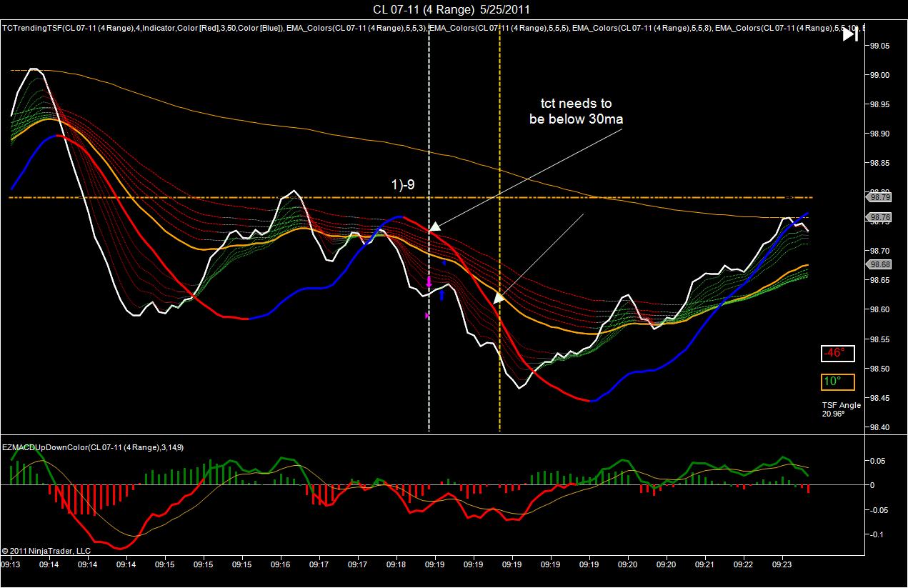Select the EMA_Colors 5,5,3 indicator label

358,29
